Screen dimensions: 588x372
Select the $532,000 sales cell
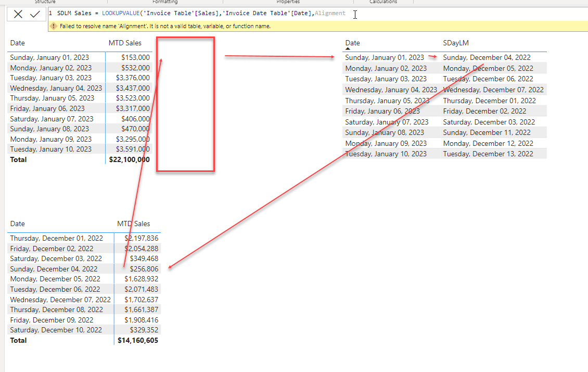(135, 68)
